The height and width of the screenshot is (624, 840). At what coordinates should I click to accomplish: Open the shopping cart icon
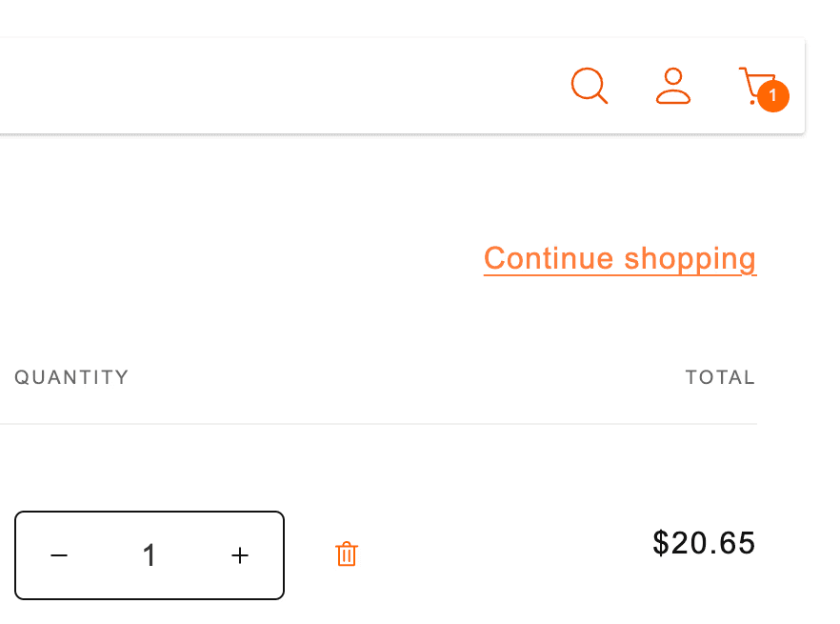755,84
